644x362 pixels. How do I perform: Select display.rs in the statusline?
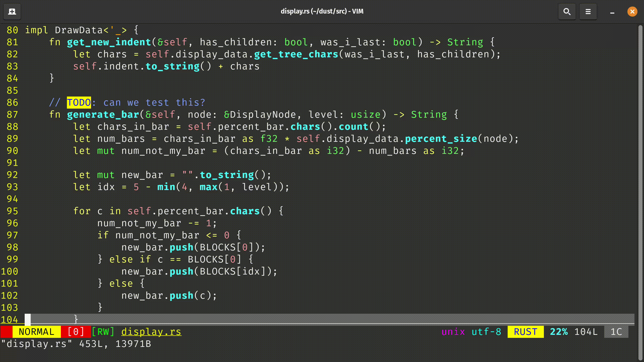click(151, 332)
